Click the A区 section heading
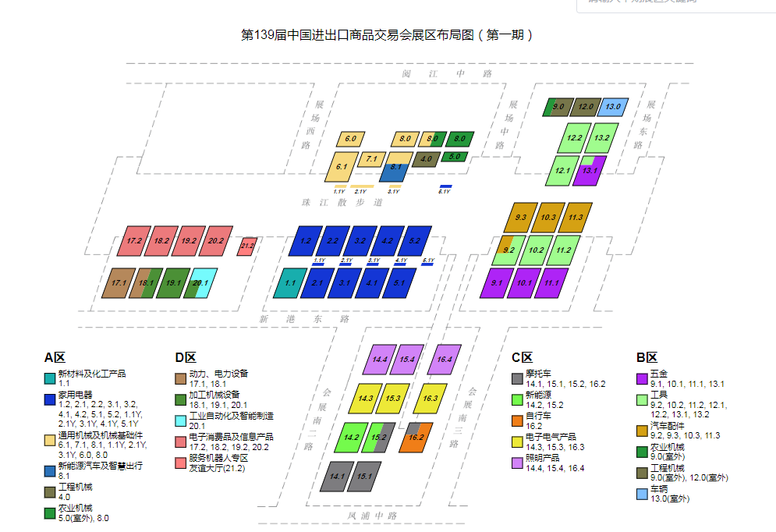Viewport: 776px width, 532px height. pos(53,359)
